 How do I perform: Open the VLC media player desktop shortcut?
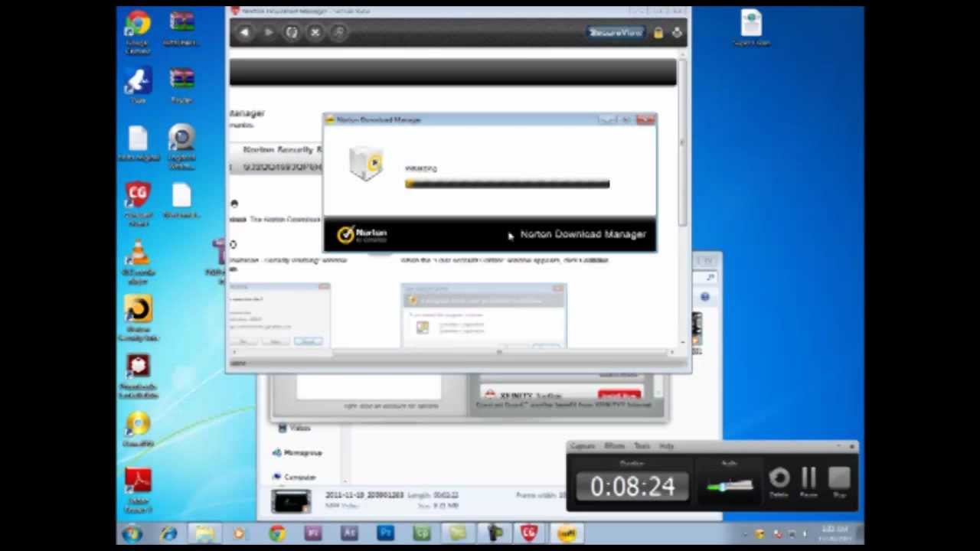[138, 262]
